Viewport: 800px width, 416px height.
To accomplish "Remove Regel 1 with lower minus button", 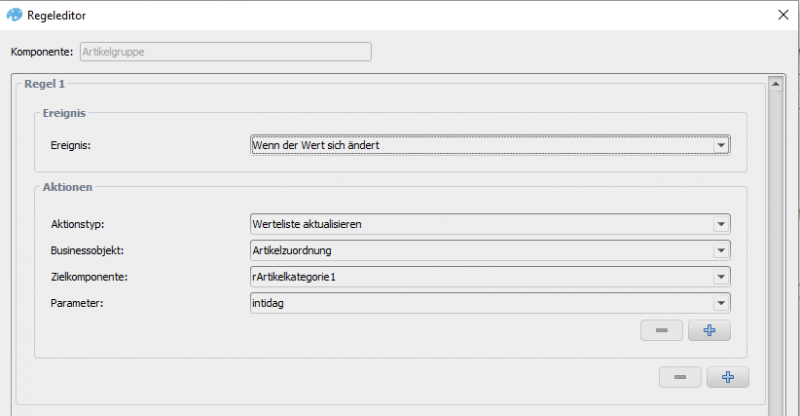I will 680,377.
